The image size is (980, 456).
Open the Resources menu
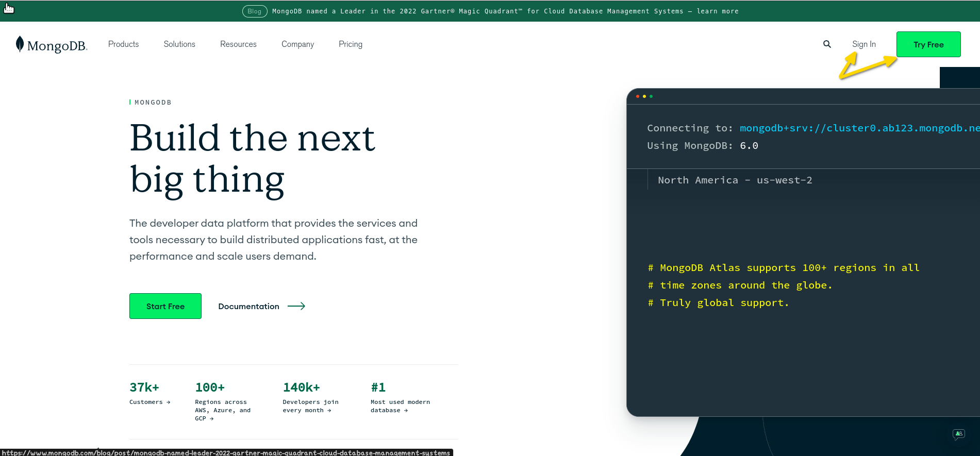pos(238,44)
